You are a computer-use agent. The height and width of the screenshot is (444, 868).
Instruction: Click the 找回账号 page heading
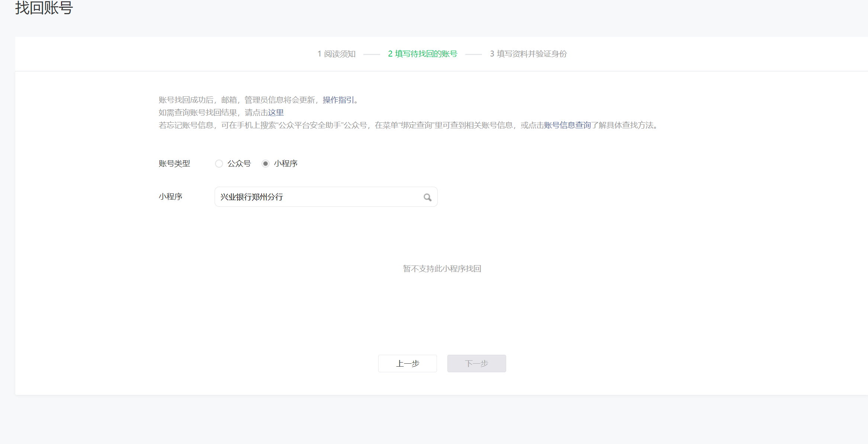[x=44, y=8]
